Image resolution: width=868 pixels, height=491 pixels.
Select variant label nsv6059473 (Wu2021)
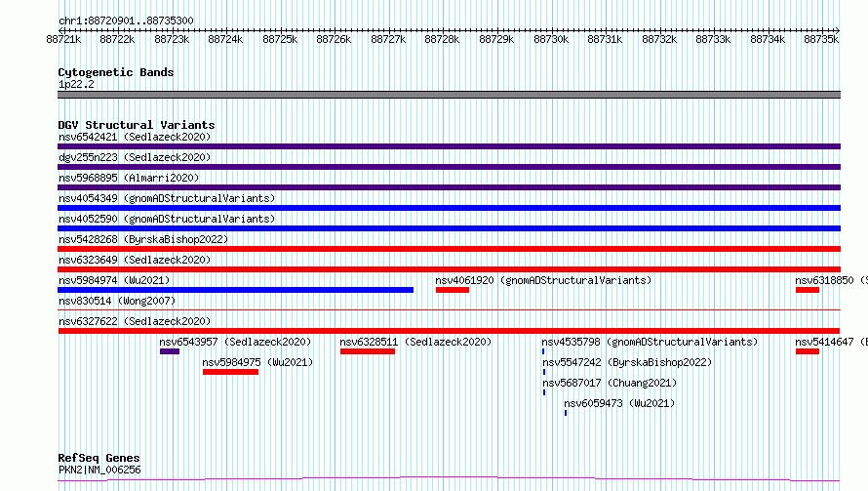[x=619, y=403]
